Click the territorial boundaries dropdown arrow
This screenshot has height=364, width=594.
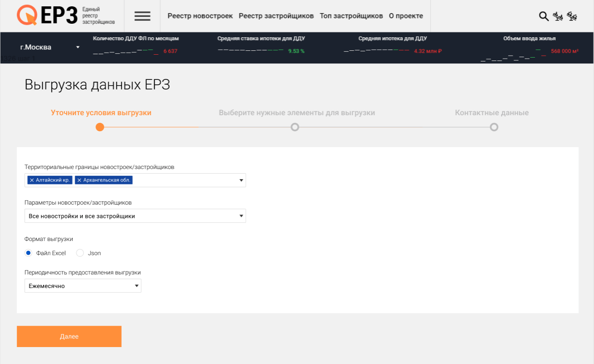click(x=241, y=181)
